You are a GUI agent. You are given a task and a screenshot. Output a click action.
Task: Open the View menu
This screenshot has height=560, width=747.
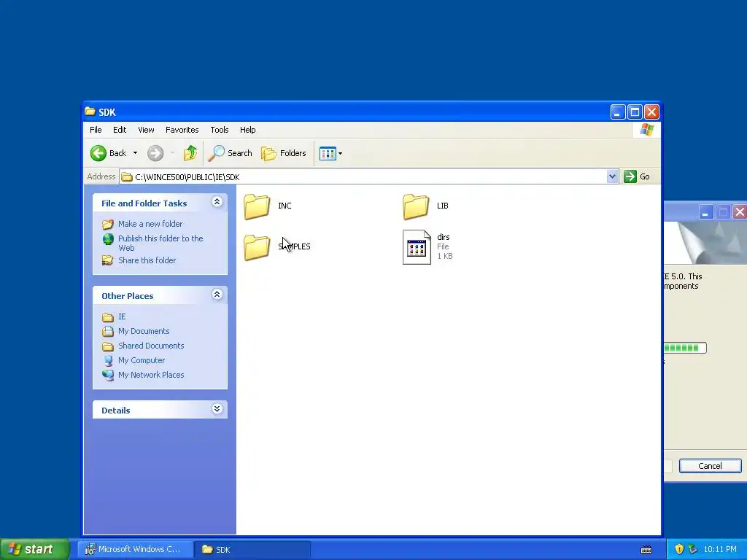coord(146,130)
